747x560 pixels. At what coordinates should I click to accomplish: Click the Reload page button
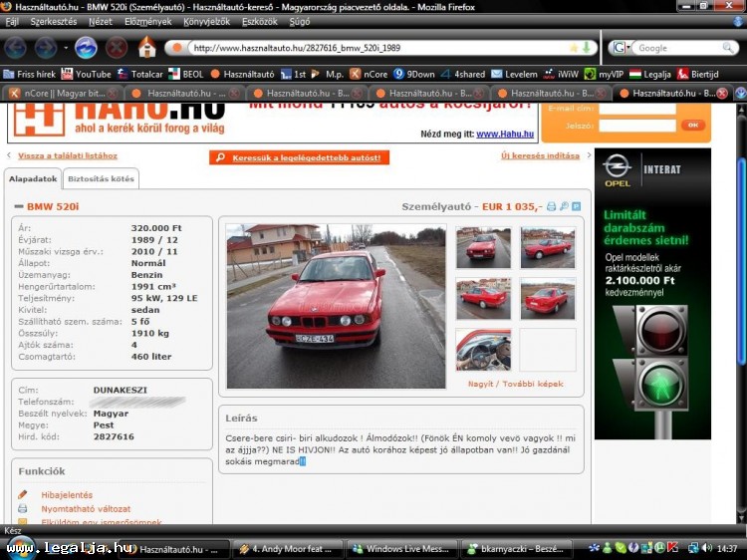pyautogui.click(x=87, y=47)
